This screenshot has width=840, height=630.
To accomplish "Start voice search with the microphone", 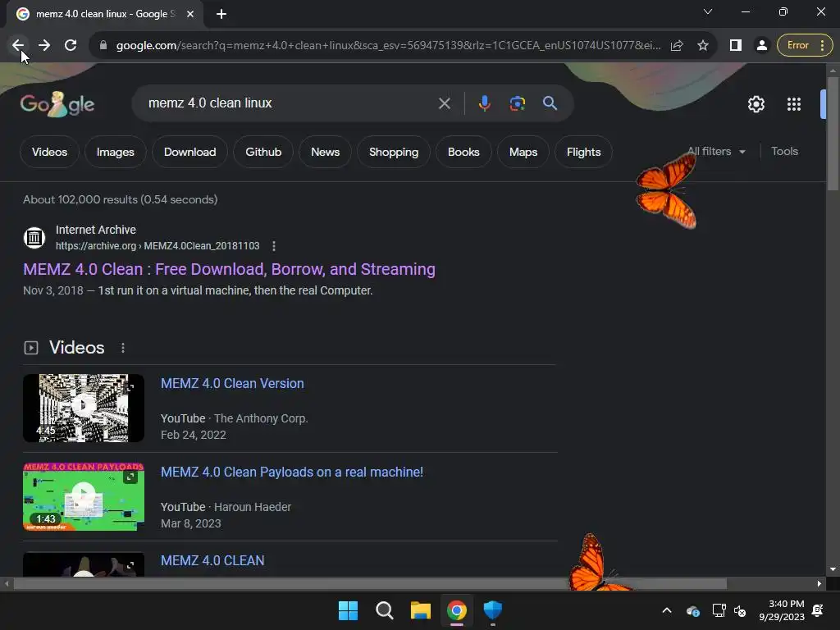I will click(x=484, y=103).
